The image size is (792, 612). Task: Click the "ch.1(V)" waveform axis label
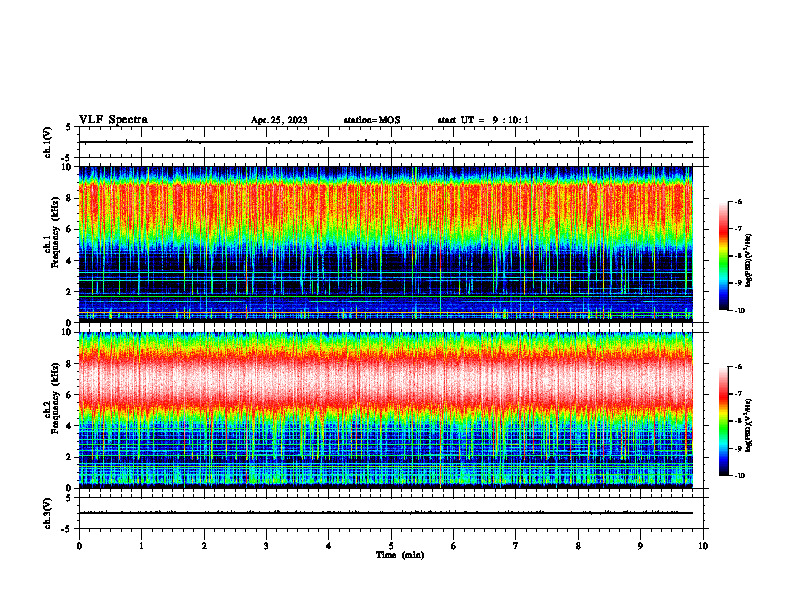pos(48,142)
